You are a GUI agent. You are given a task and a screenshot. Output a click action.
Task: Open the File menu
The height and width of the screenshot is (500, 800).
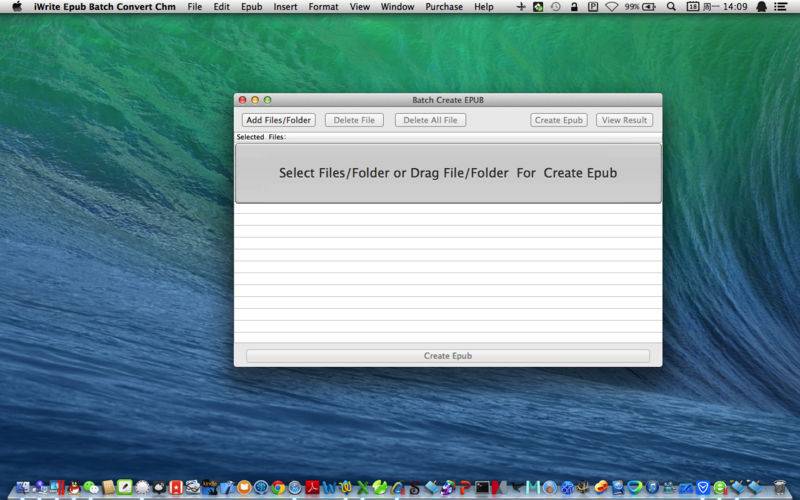coord(194,7)
